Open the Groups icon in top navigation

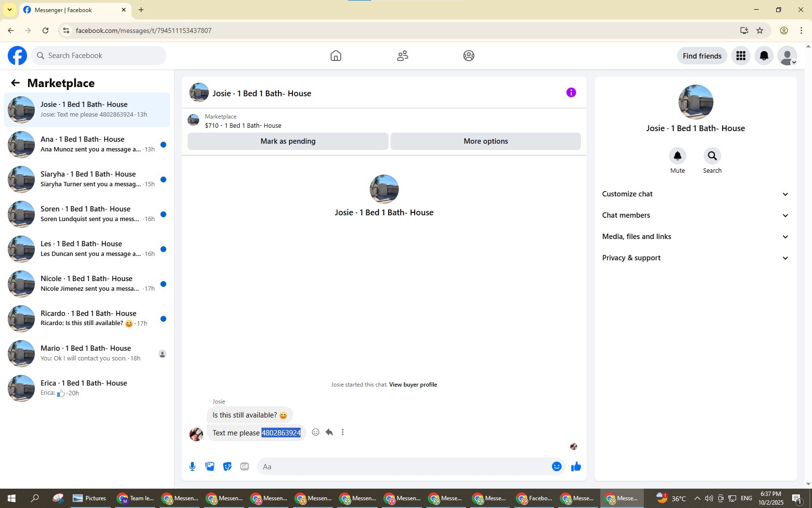pos(469,56)
